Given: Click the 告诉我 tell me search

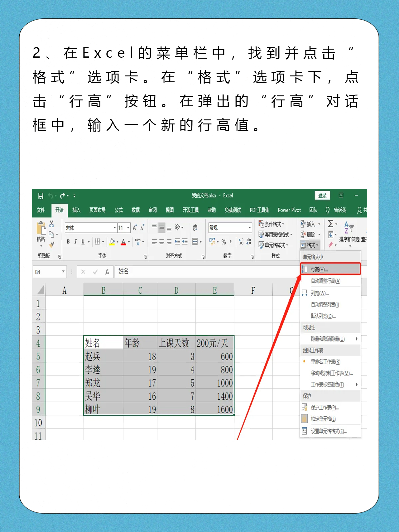Looking at the screenshot, I should (x=336, y=210).
